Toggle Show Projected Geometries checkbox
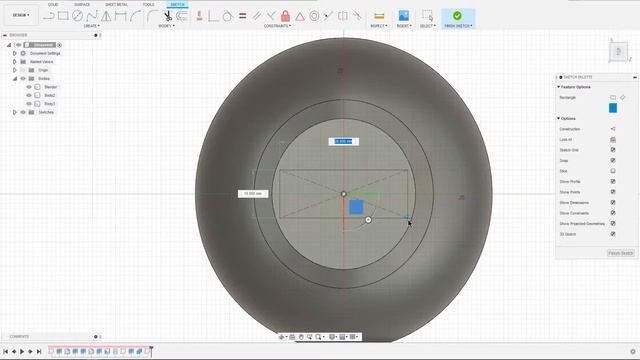The image size is (640, 360). 613,223
